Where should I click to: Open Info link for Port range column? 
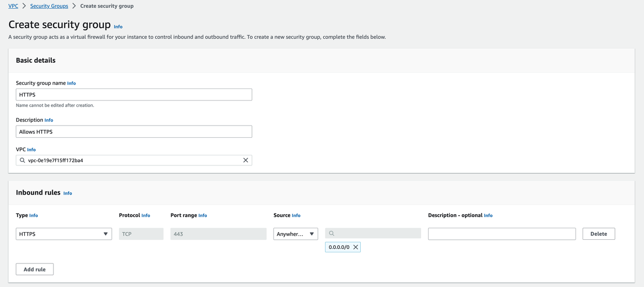coord(203,216)
